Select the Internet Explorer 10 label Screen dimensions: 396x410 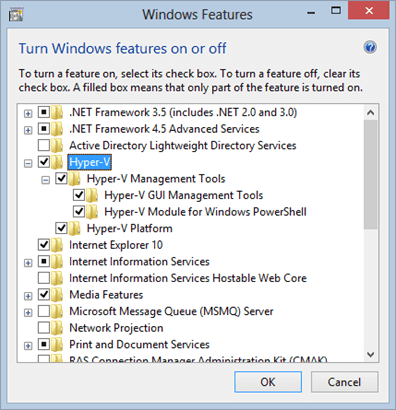(x=116, y=245)
